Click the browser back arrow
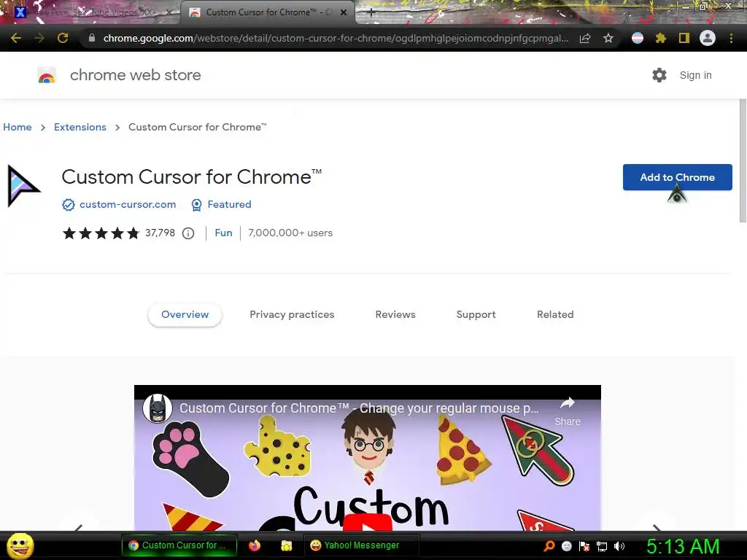 pyautogui.click(x=16, y=38)
